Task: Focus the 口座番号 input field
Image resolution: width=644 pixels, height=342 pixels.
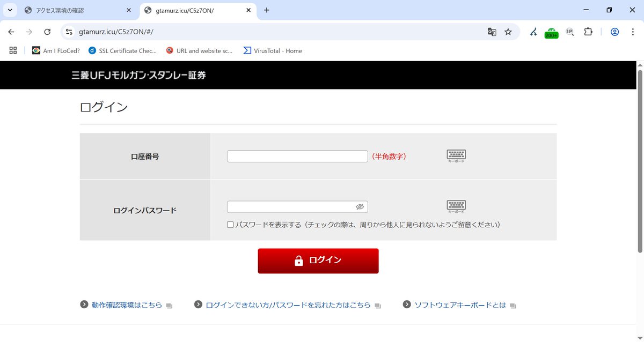Action: tap(297, 156)
